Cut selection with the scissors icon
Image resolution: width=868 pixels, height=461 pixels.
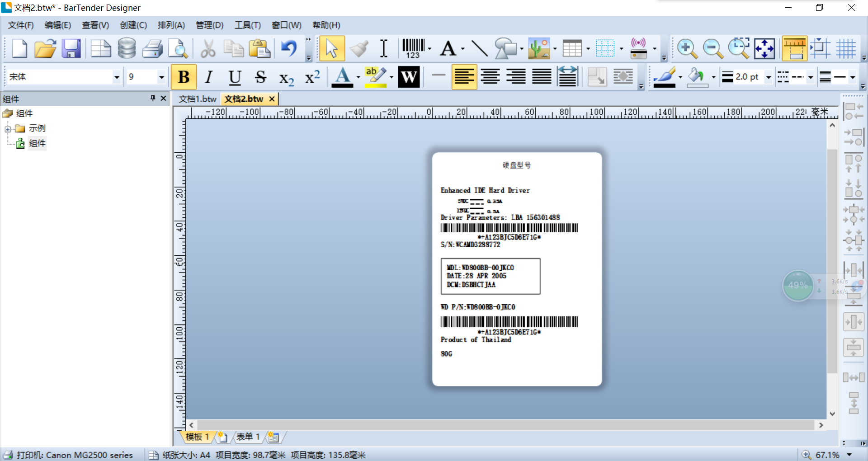(208, 48)
